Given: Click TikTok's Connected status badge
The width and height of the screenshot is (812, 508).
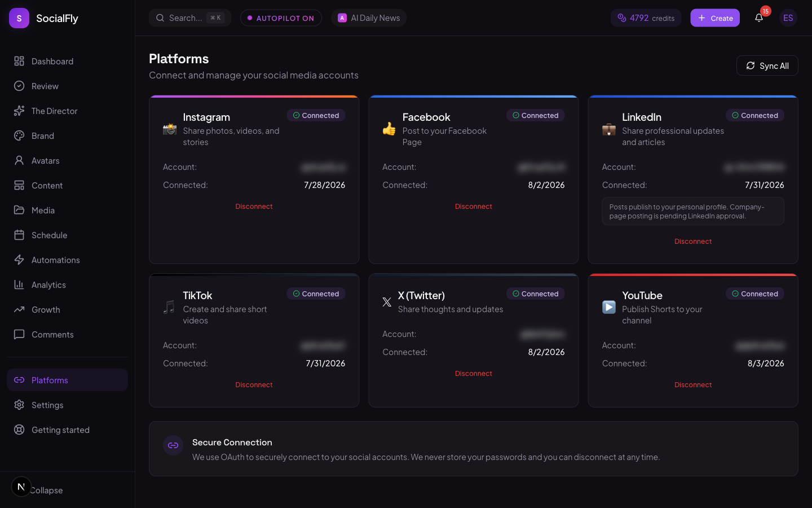Looking at the screenshot, I should (316, 294).
